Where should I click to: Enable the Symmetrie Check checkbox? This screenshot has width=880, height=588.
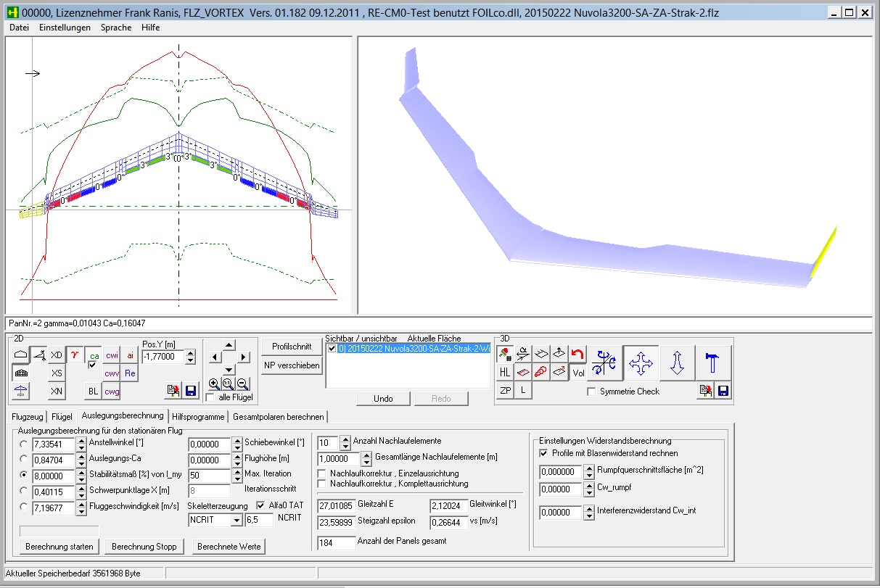click(591, 392)
